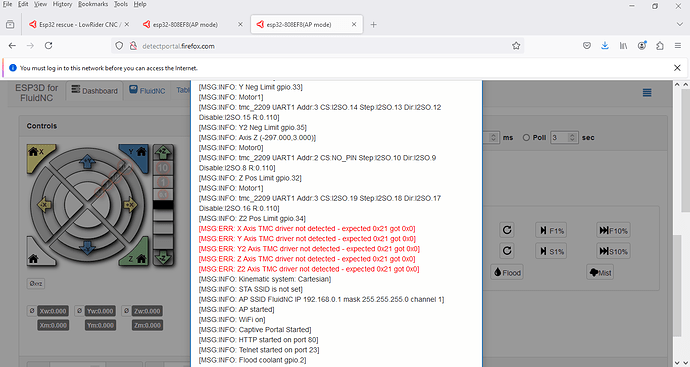690x367 pixels.
Task: Click the Poll seconds stepper arrows
Action: (x=573, y=138)
